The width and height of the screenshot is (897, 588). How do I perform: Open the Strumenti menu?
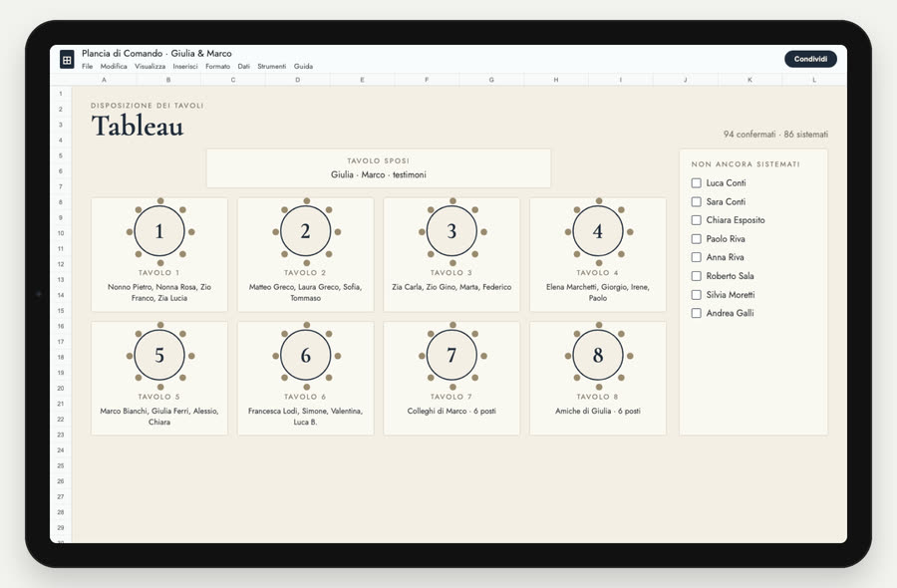click(x=272, y=67)
